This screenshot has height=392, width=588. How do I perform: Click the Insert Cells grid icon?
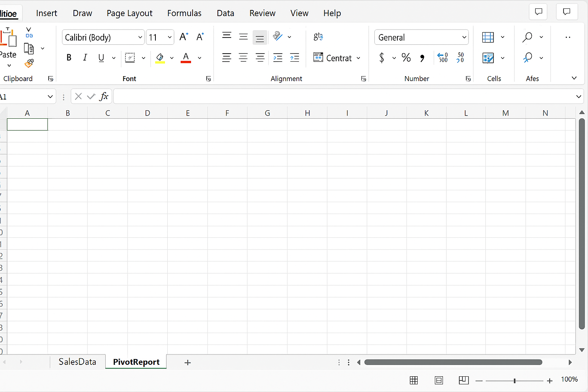(488, 37)
